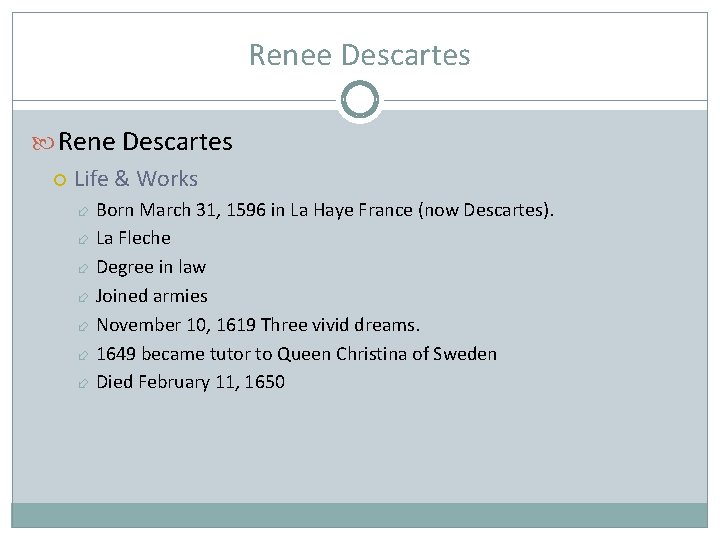Viewport: 720px width, 540px height.
Task: Click the Degree in law text line
Action: click(151, 268)
